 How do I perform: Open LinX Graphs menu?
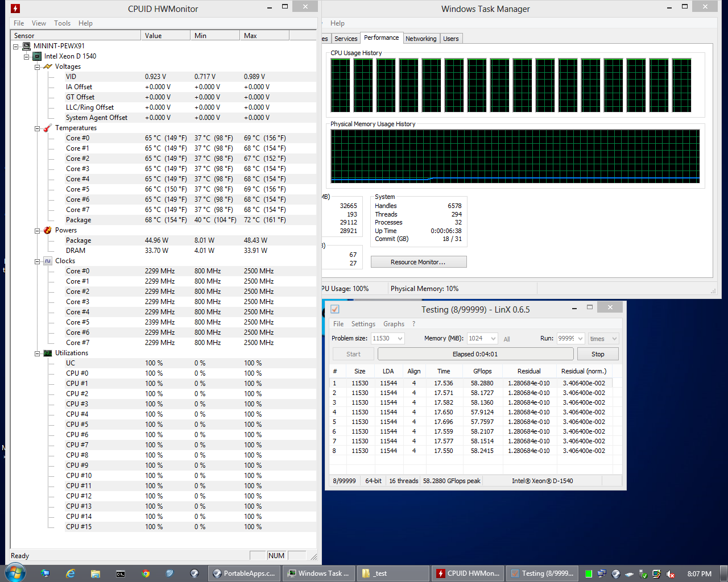click(x=394, y=324)
